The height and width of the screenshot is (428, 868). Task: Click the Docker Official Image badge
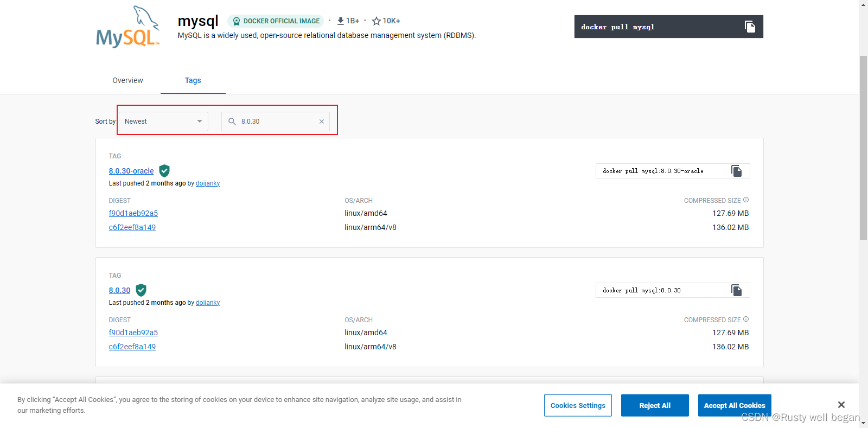[276, 21]
